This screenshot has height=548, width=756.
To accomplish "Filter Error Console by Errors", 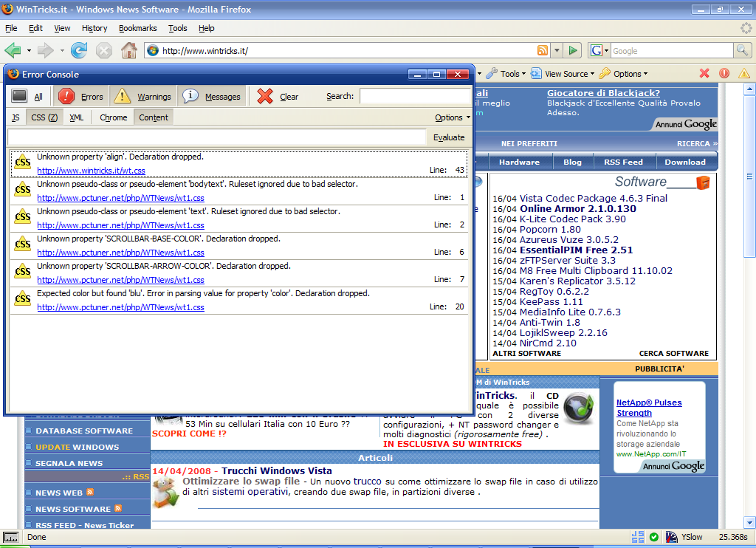I will [80, 97].
